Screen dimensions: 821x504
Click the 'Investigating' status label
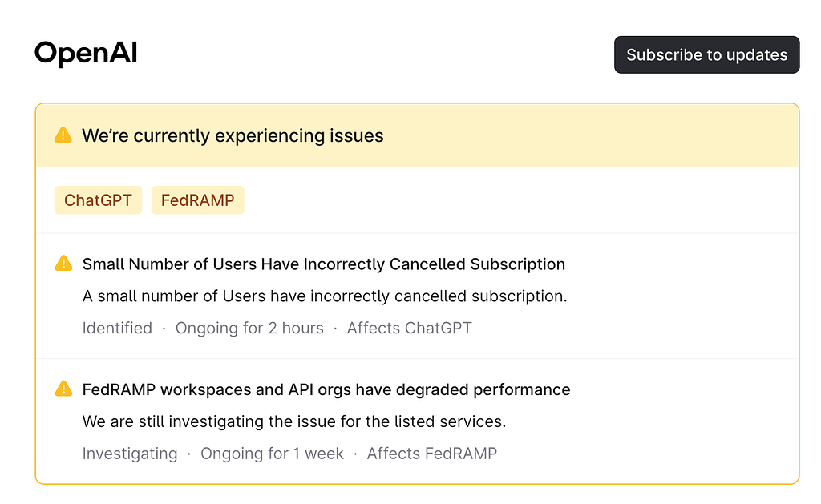coord(130,454)
